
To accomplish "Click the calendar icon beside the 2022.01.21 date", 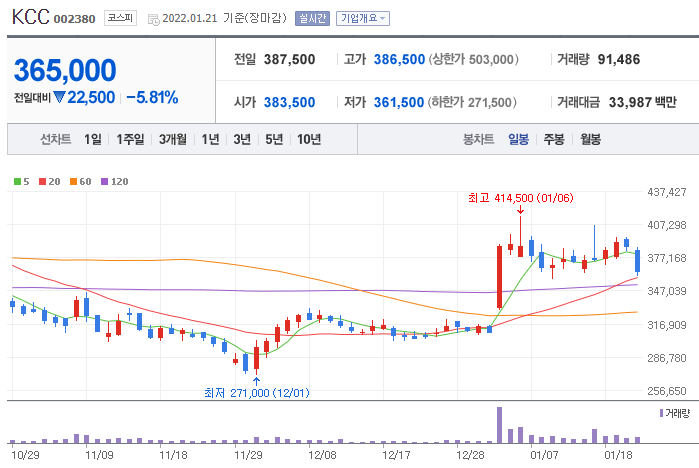I will [153, 20].
